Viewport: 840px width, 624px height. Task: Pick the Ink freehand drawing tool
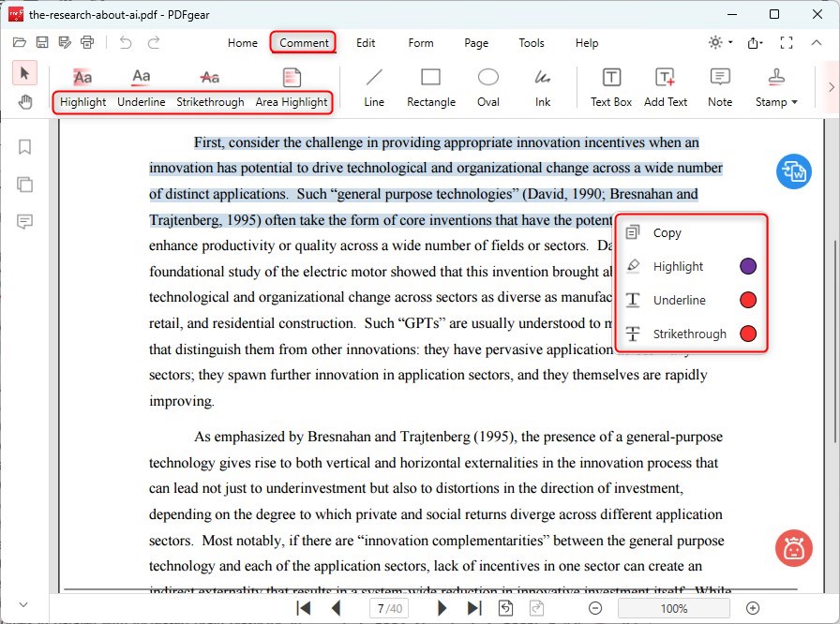tap(542, 84)
